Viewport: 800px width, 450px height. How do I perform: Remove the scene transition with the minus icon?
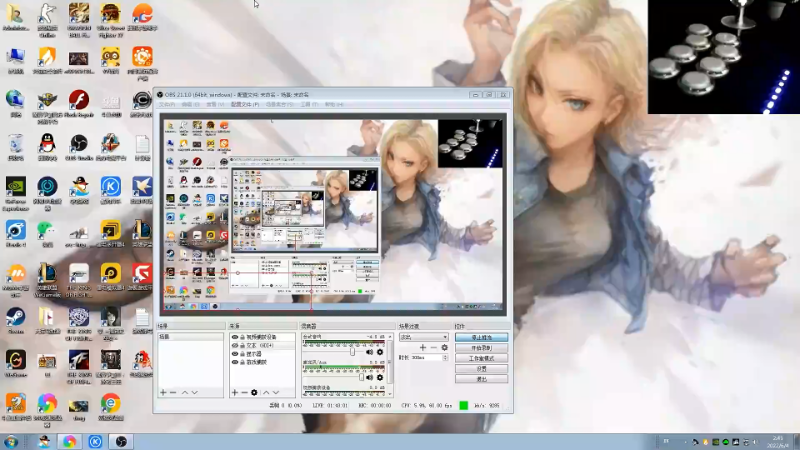click(434, 347)
